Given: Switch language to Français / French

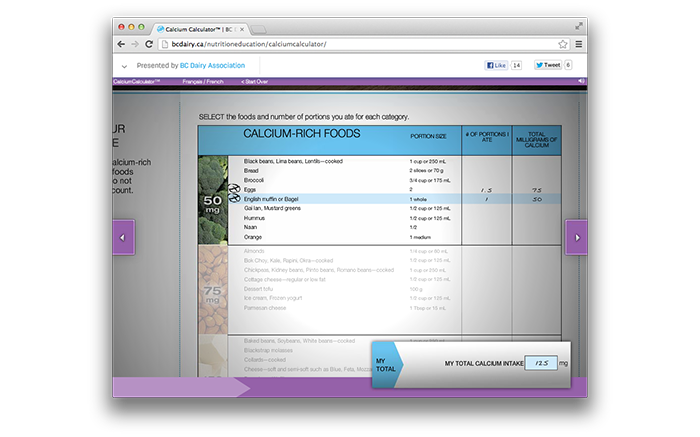Looking at the screenshot, I should 203,82.
